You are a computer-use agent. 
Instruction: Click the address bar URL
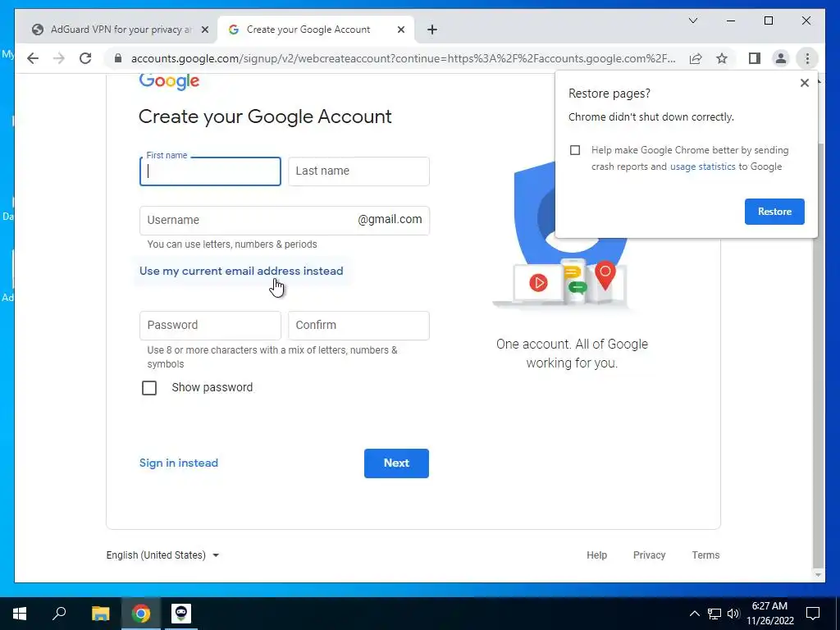click(x=403, y=58)
